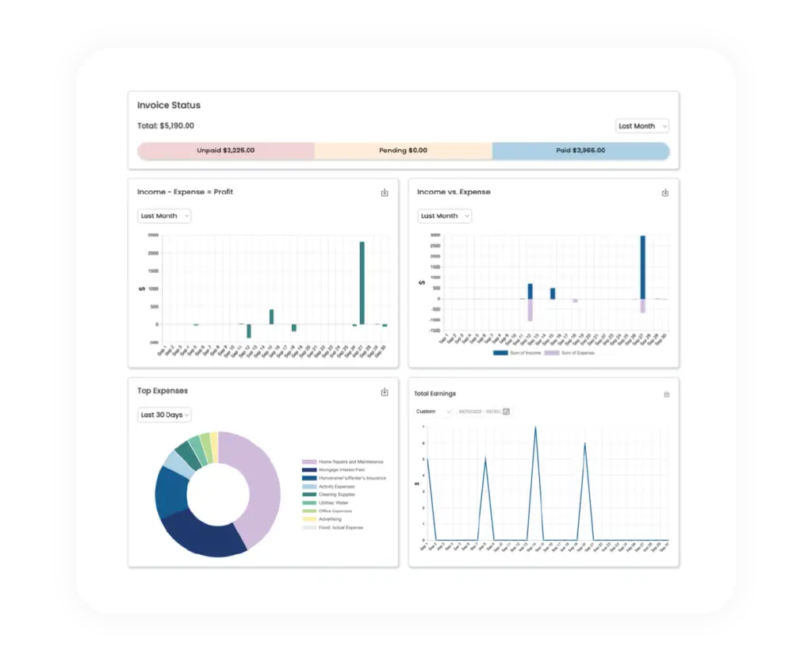Click the Mortgage Interest Paid color swatch

308,470
